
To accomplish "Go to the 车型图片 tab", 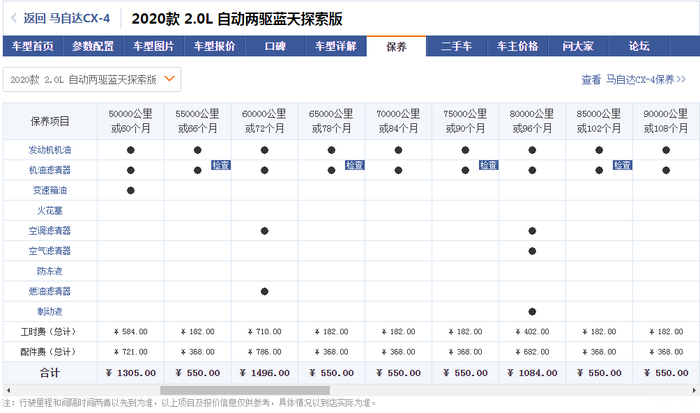I will tap(154, 46).
